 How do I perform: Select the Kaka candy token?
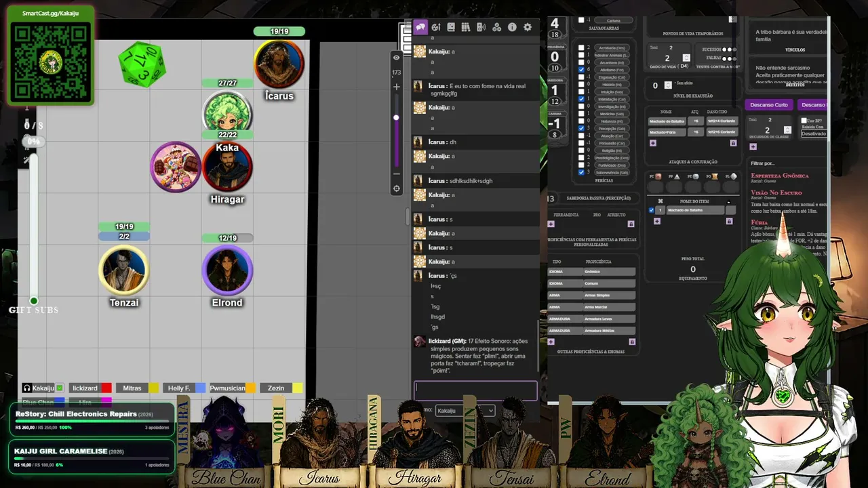pos(176,167)
